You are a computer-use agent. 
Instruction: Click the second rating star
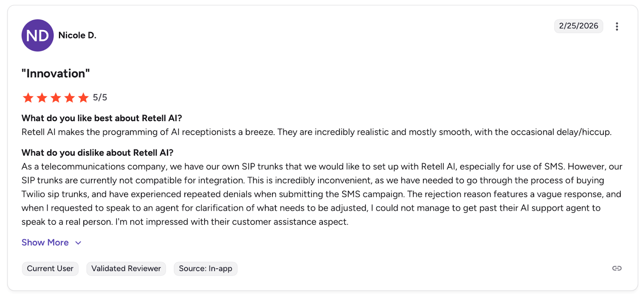[x=42, y=97]
